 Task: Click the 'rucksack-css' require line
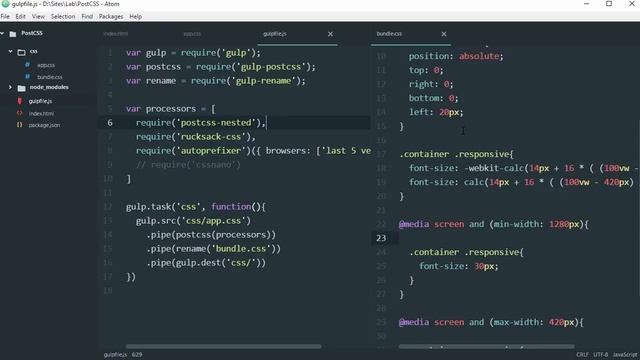point(196,137)
